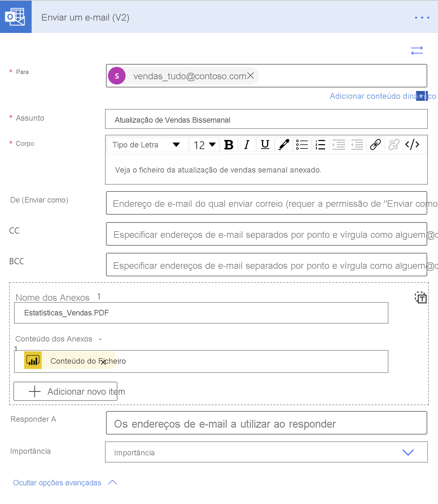Edit the Estatísticas_Vendas.PDF name field
This screenshot has width=438, height=504.
pos(201,313)
